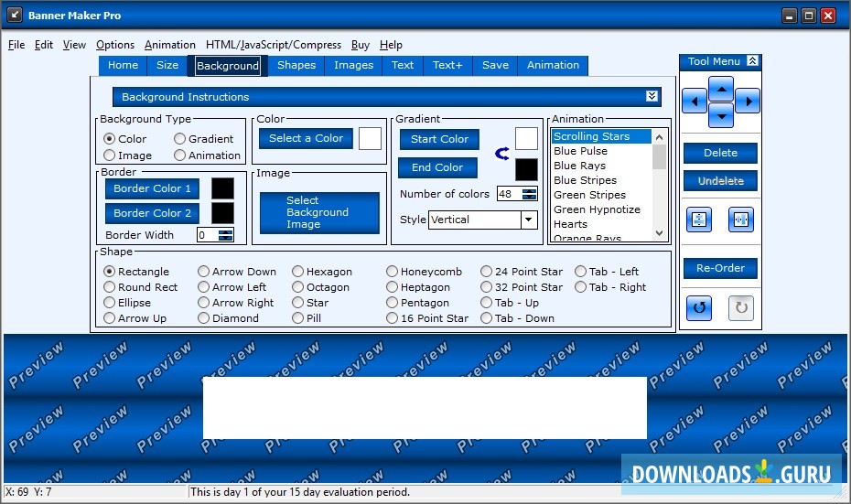
Task: Choose the Ellipse shape option
Action: [127, 303]
